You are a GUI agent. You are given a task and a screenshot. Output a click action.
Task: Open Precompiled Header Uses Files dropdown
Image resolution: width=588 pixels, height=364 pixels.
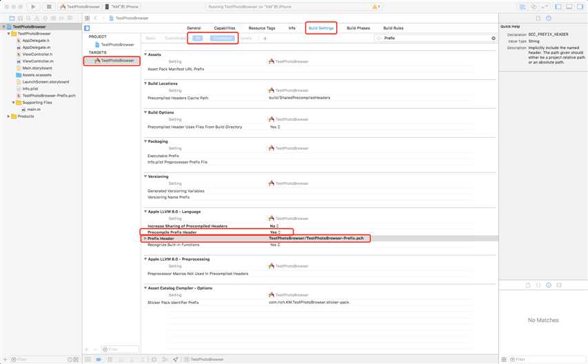[x=275, y=127]
